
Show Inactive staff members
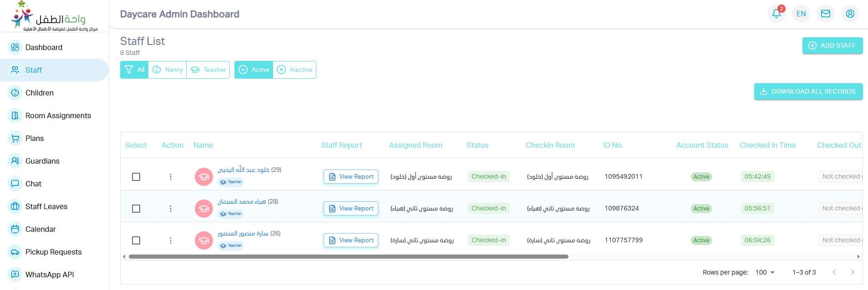pos(294,70)
